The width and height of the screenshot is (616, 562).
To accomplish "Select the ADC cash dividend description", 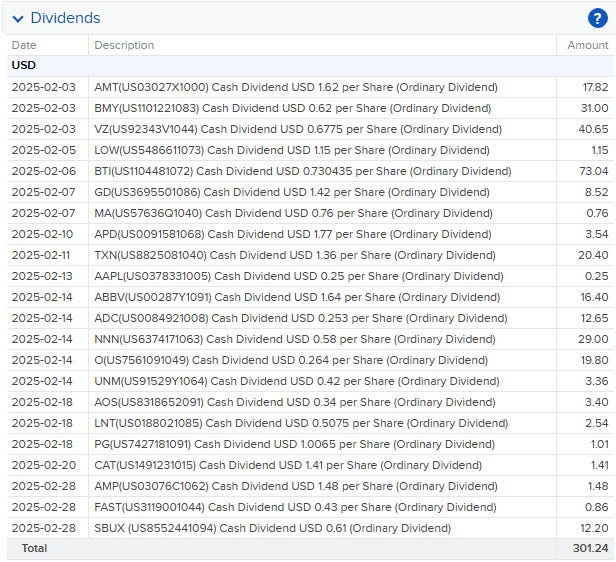I will [301, 319].
